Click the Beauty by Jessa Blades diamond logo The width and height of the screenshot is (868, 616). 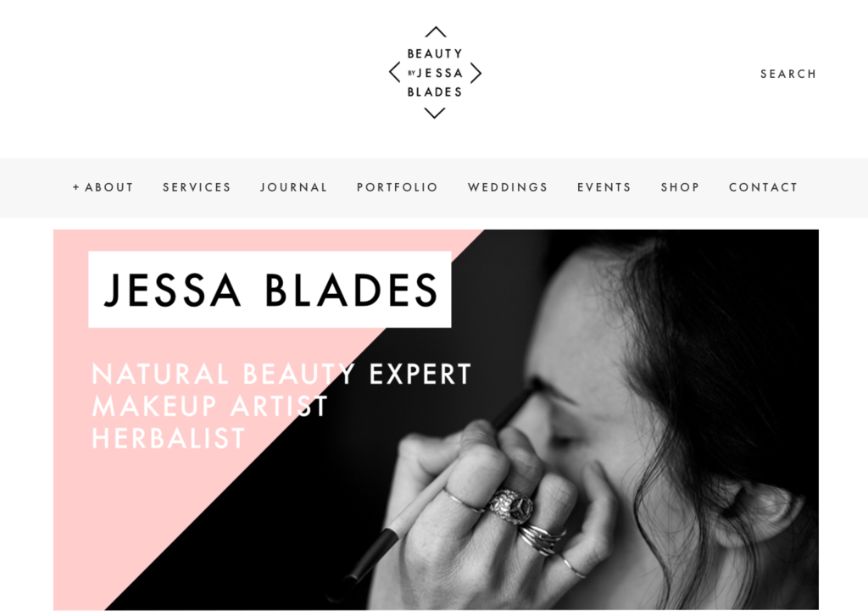click(435, 73)
